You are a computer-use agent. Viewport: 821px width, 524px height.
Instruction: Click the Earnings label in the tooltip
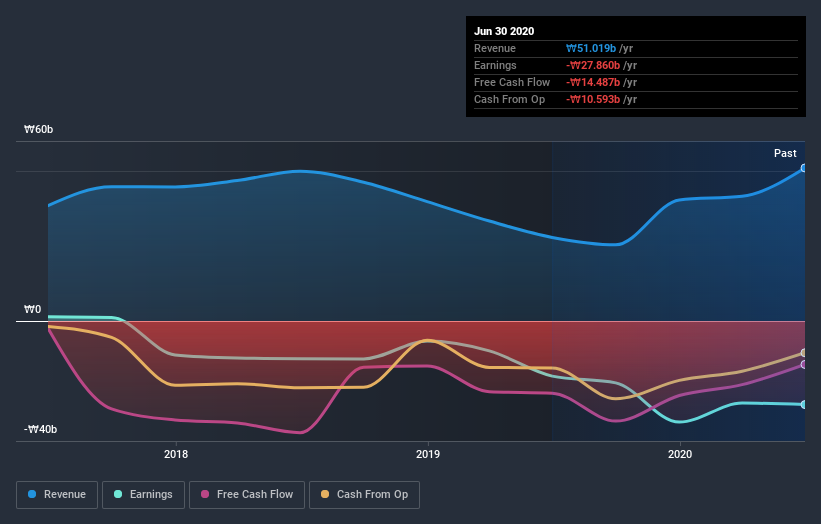click(495, 65)
